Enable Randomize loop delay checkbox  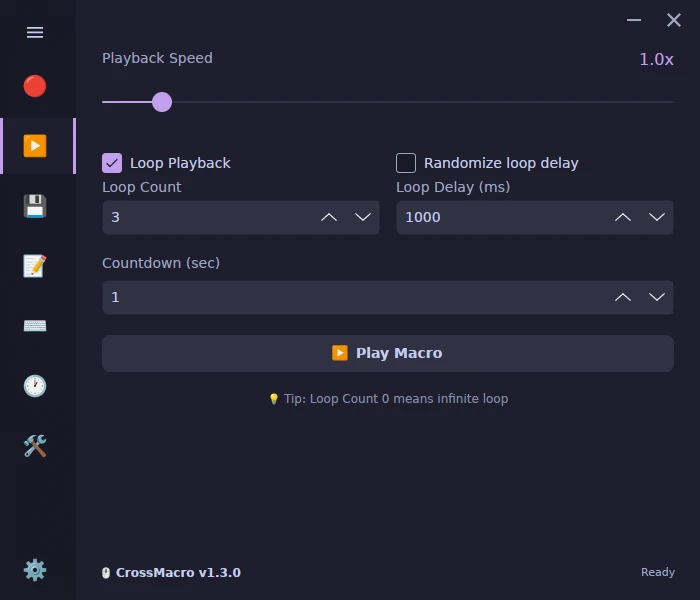tap(406, 163)
